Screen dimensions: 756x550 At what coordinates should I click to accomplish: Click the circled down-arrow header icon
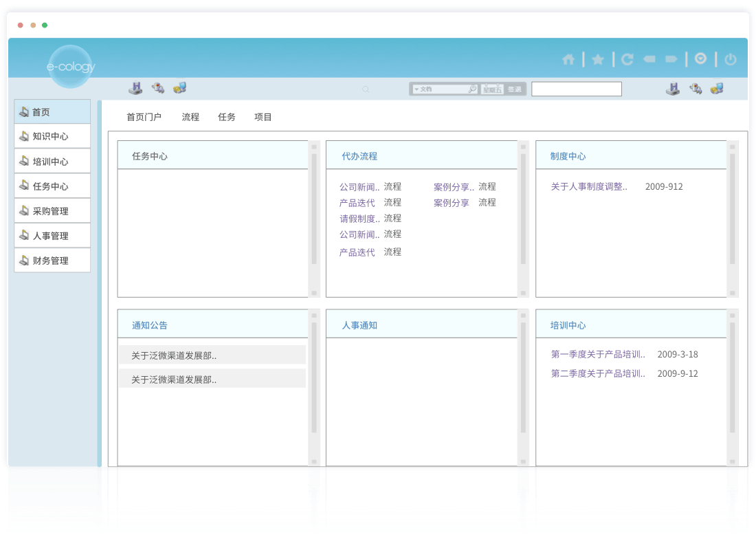click(x=700, y=59)
